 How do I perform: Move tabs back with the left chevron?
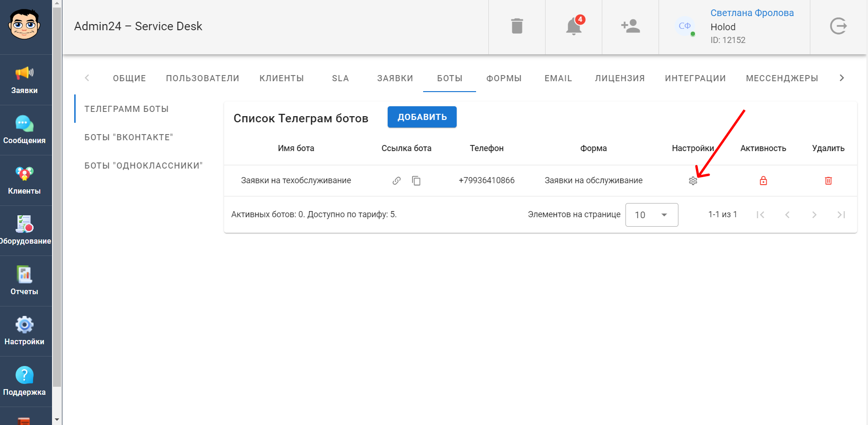tap(87, 78)
